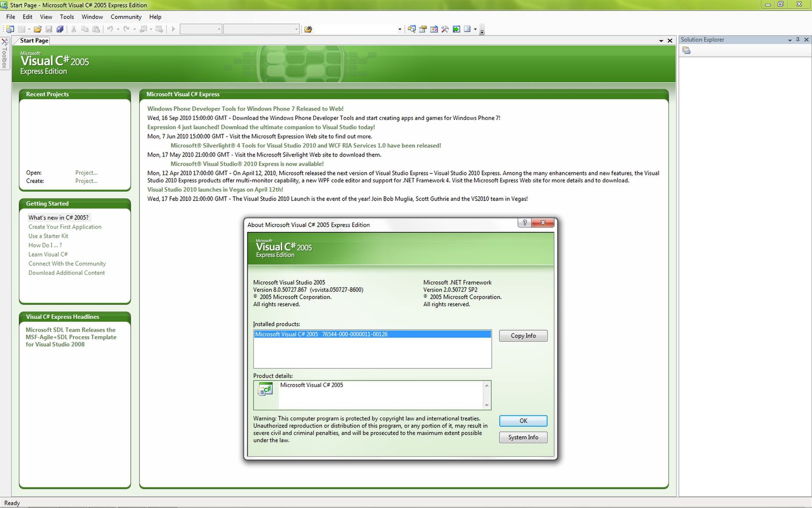Click the Copy toolbar icon

tap(85, 29)
